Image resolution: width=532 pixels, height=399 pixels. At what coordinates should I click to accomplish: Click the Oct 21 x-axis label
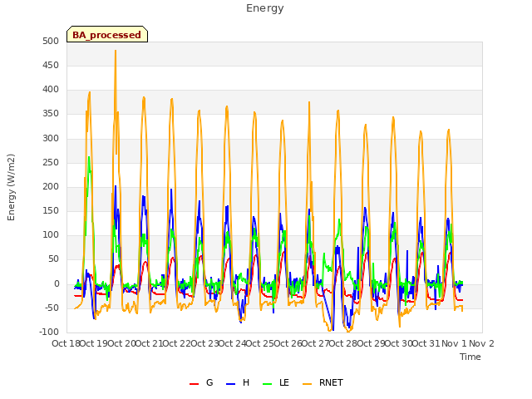(x=150, y=343)
